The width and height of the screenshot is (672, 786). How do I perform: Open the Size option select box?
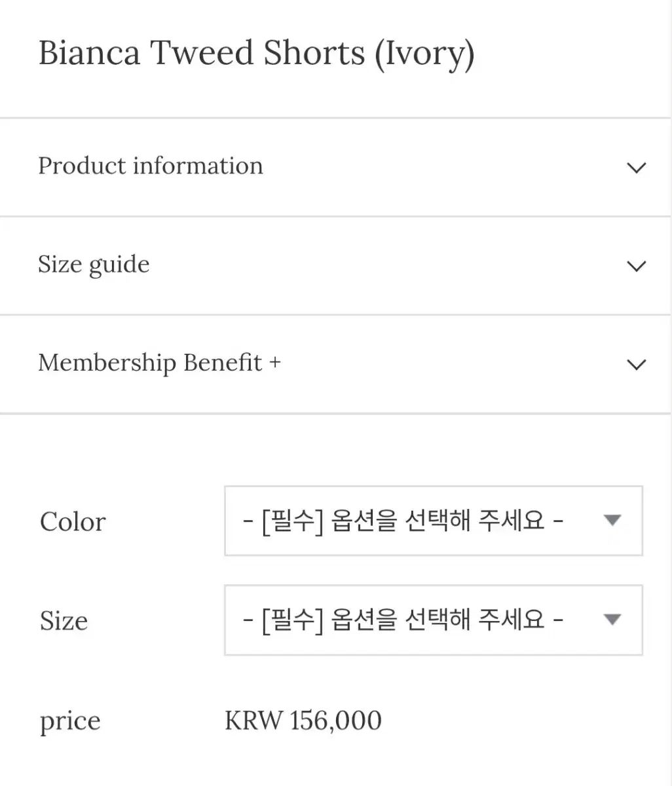pos(433,620)
